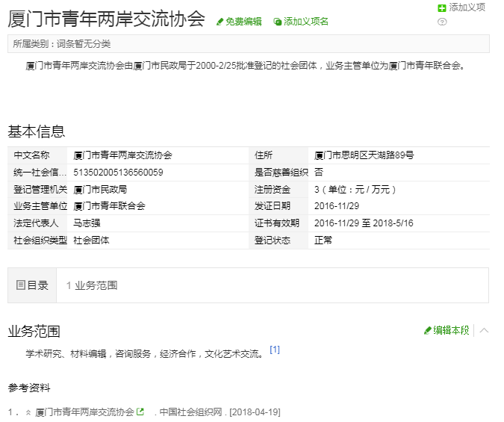Click the green pencil icon beside 免费编辑
Image resolution: width=504 pixels, height=422 pixels.
220,22
